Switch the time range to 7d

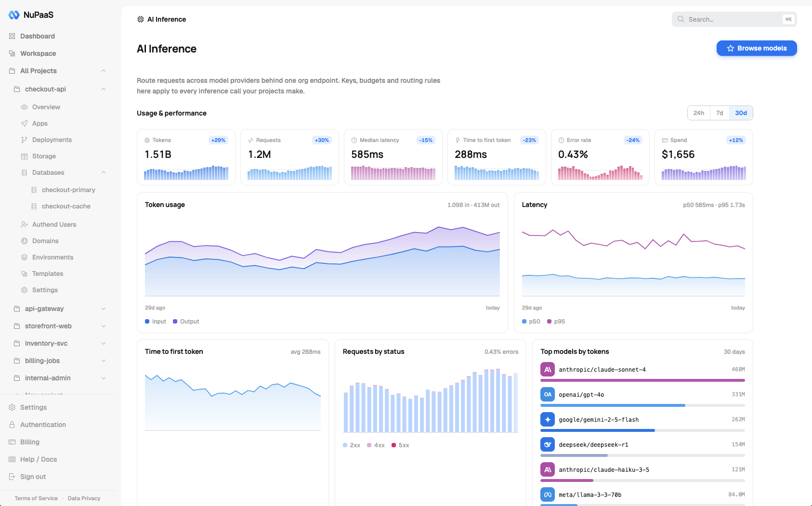(x=720, y=113)
